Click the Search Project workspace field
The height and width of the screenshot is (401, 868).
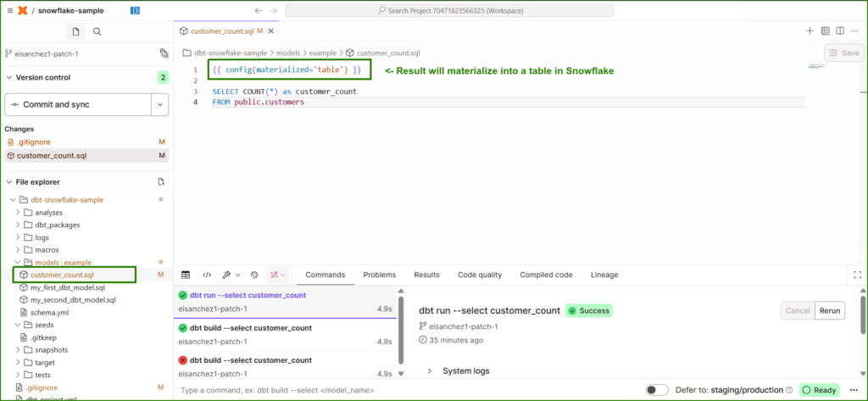point(449,10)
